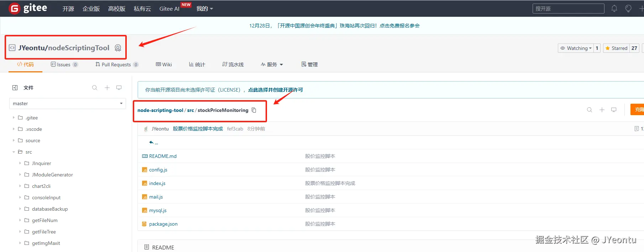Switch to the 管理 tab
Screen dimensions: 644x252
click(309, 65)
